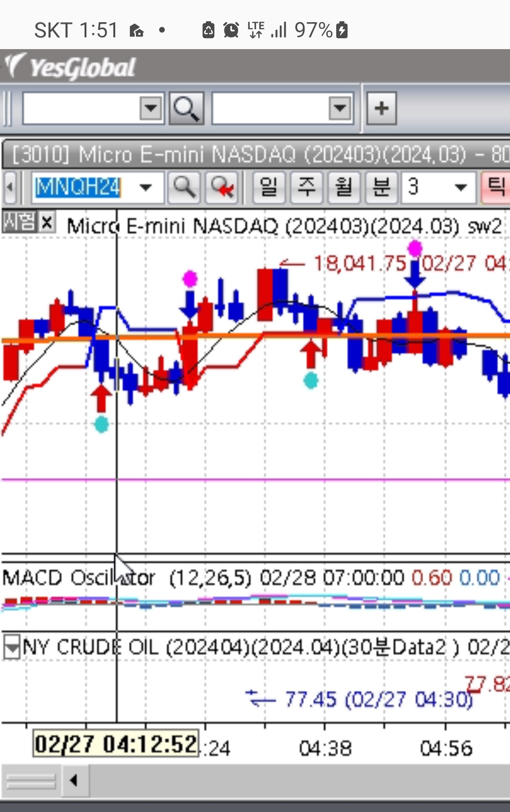This screenshot has width=510, height=812.
Task: Click the left arrow beside symbol field
Action: (x=10, y=187)
